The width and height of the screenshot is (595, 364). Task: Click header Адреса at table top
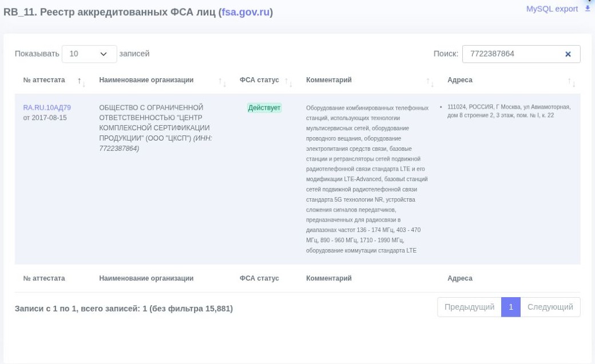[460, 80]
